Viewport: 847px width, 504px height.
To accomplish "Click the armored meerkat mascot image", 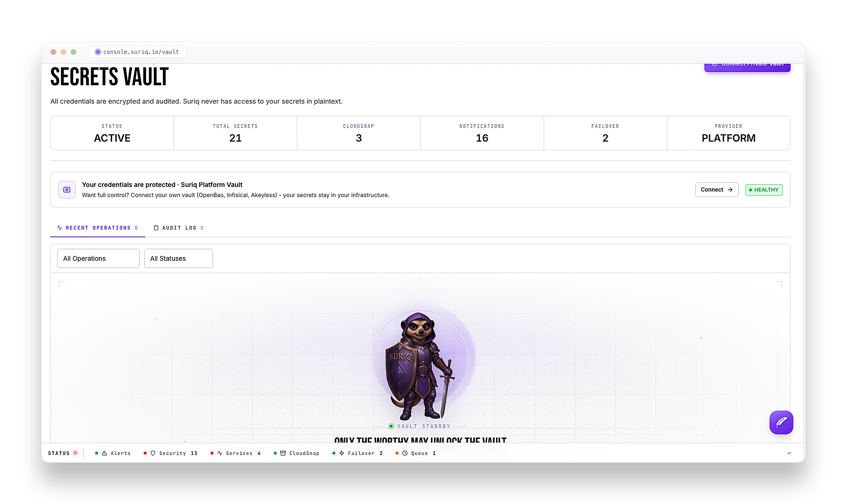I will pyautogui.click(x=420, y=366).
